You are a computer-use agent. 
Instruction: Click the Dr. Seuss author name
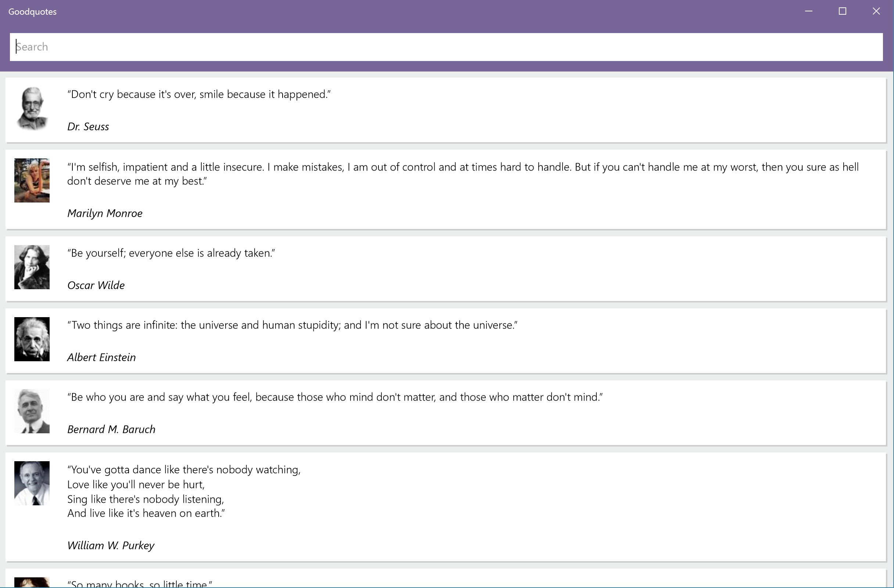pyautogui.click(x=88, y=127)
